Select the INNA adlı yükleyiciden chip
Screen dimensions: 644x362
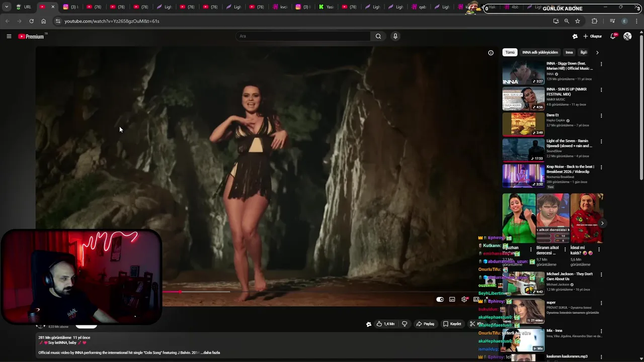point(540,52)
